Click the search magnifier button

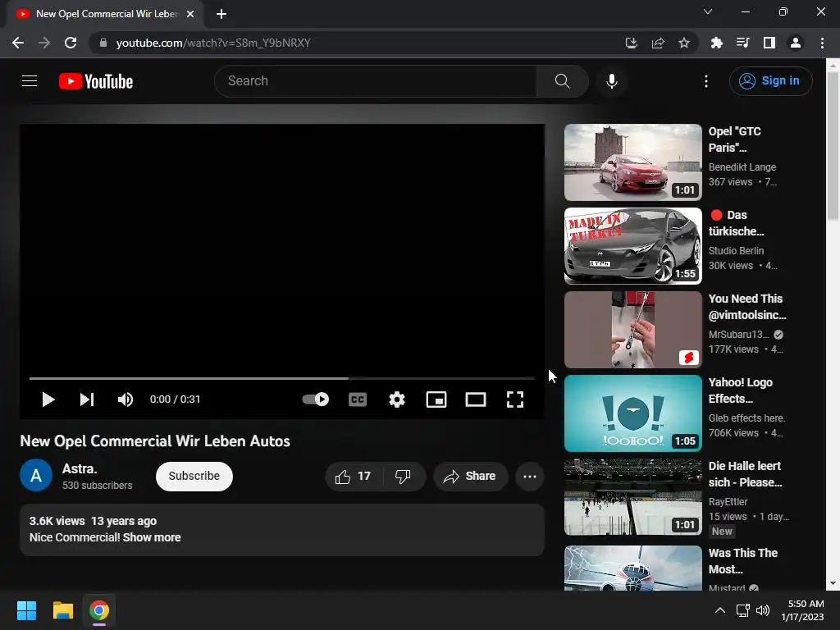click(562, 81)
